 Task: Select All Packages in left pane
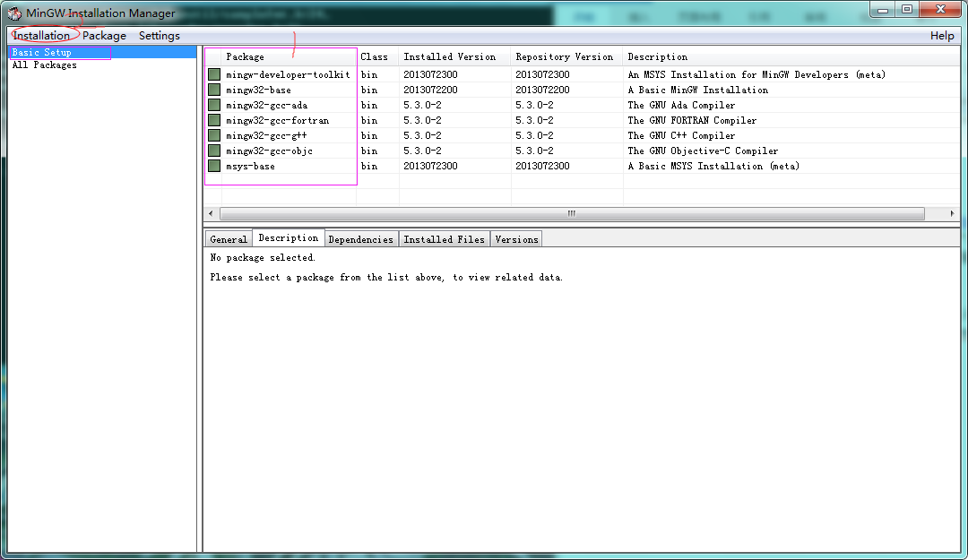pyautogui.click(x=102, y=65)
